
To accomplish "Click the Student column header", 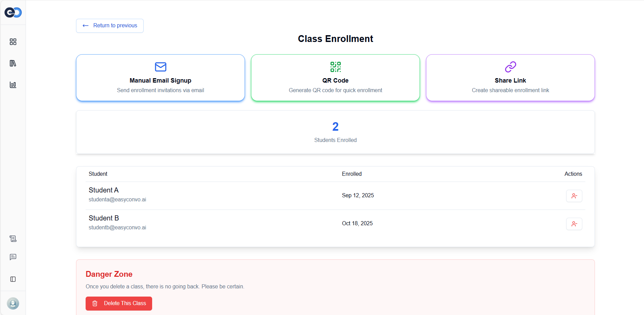I will (98, 174).
